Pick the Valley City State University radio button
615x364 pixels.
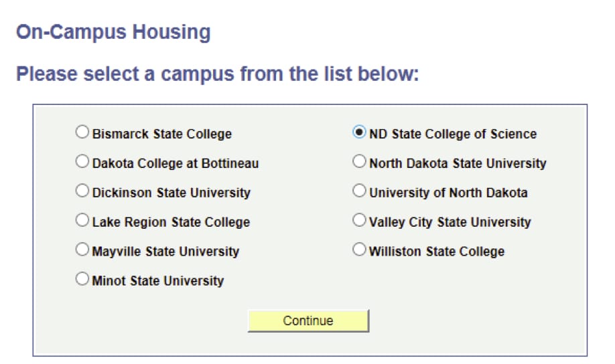[x=360, y=220]
